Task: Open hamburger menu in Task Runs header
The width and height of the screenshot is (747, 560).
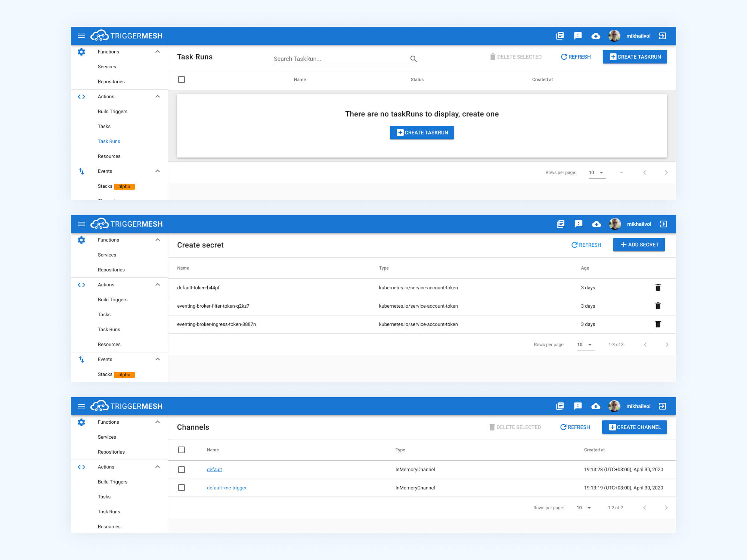Action: [81, 36]
